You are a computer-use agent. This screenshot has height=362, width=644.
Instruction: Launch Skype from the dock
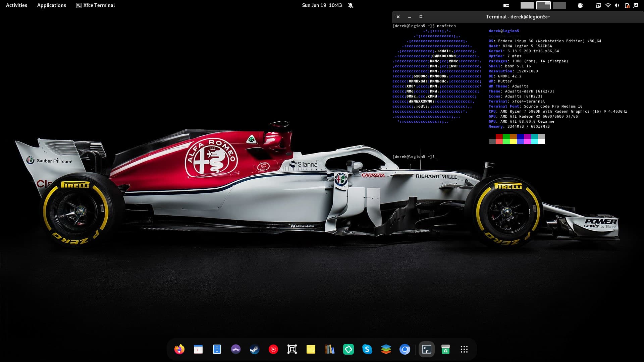[367, 349]
